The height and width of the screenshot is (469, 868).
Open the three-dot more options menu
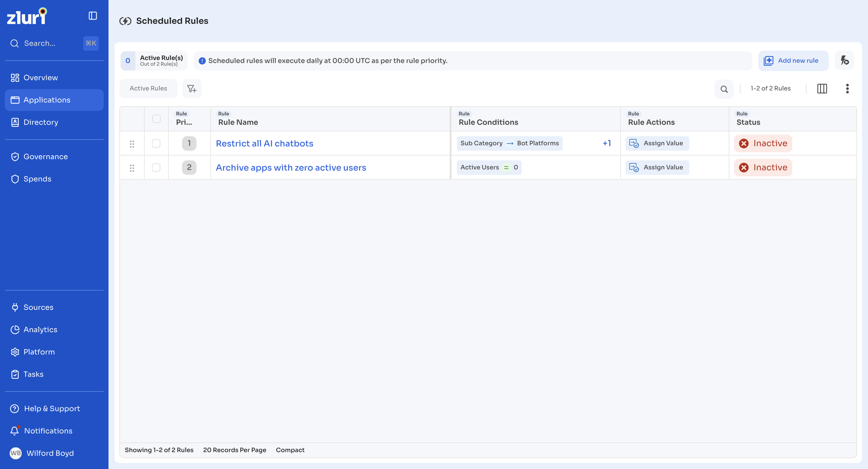pos(847,89)
